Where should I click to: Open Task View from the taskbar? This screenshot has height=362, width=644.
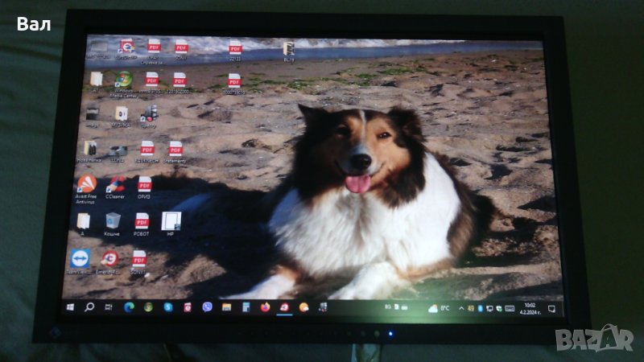point(109,306)
